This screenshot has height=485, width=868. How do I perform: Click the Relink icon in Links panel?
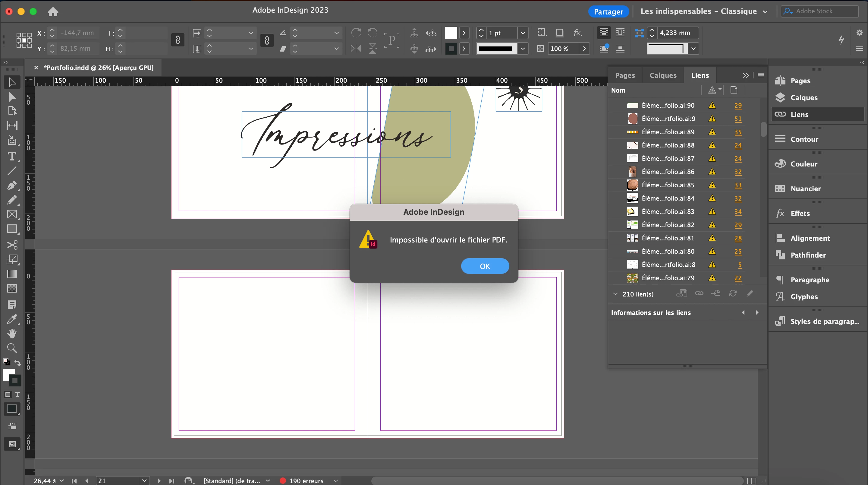click(x=699, y=293)
